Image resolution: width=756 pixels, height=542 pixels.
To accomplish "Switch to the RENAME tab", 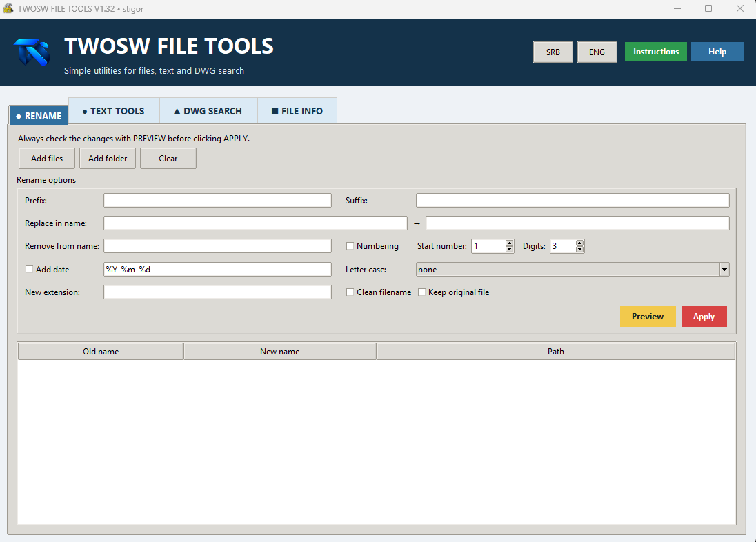I will point(39,116).
